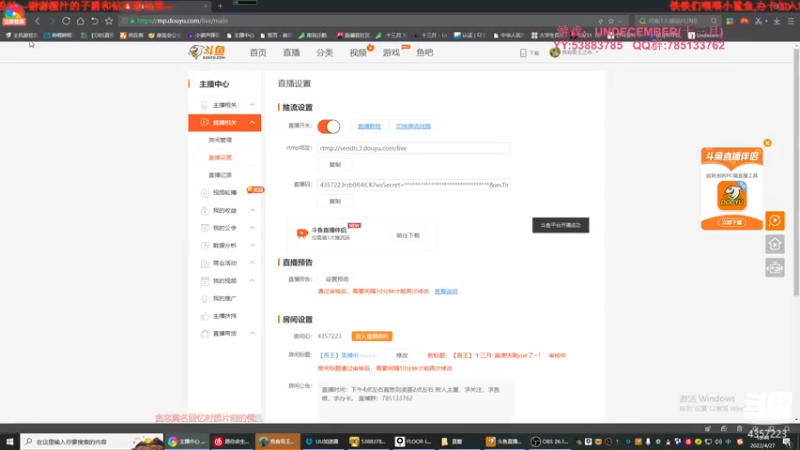
Task: Click the user avatar in the header
Action: point(555,52)
